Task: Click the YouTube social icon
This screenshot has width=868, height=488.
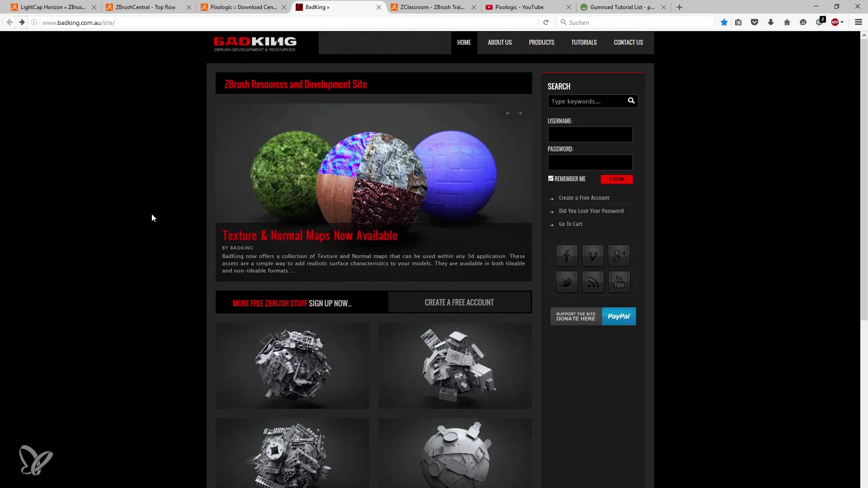Action: [619, 281]
